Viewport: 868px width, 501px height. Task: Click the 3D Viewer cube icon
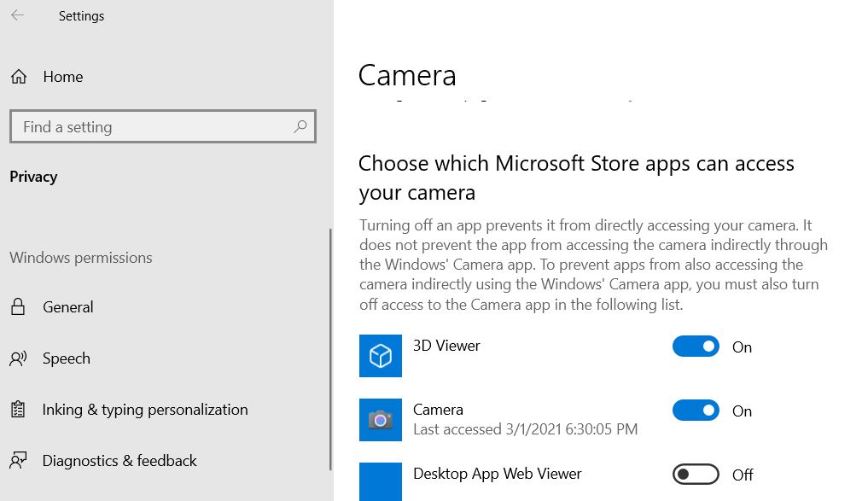381,355
